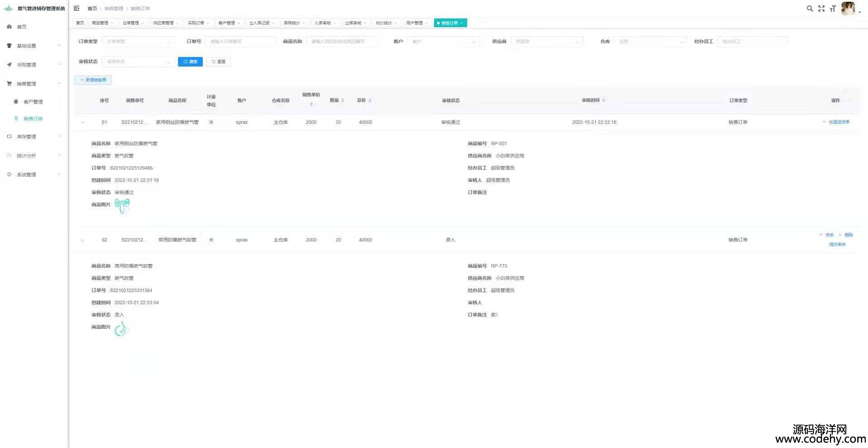The height and width of the screenshot is (448, 868).
Task: Focus the 商品名称 input field
Action: [x=341, y=42]
